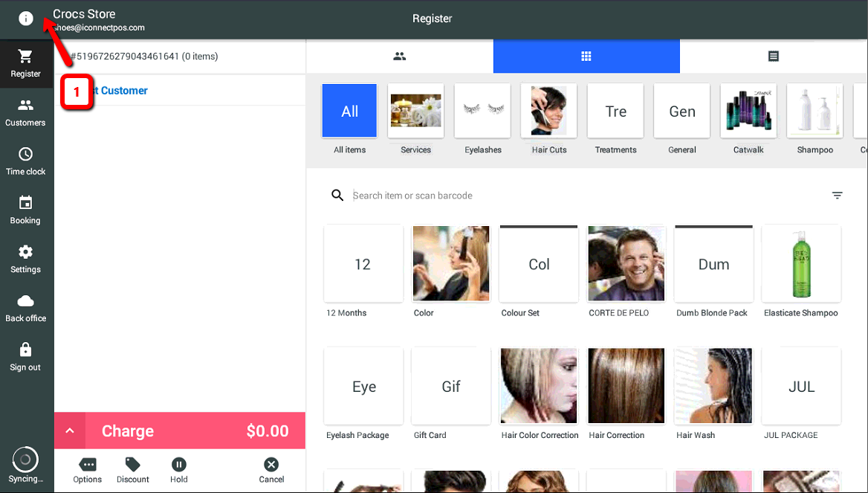Click the Crocs Store title
Screen dimensions: 868x493
click(84, 14)
